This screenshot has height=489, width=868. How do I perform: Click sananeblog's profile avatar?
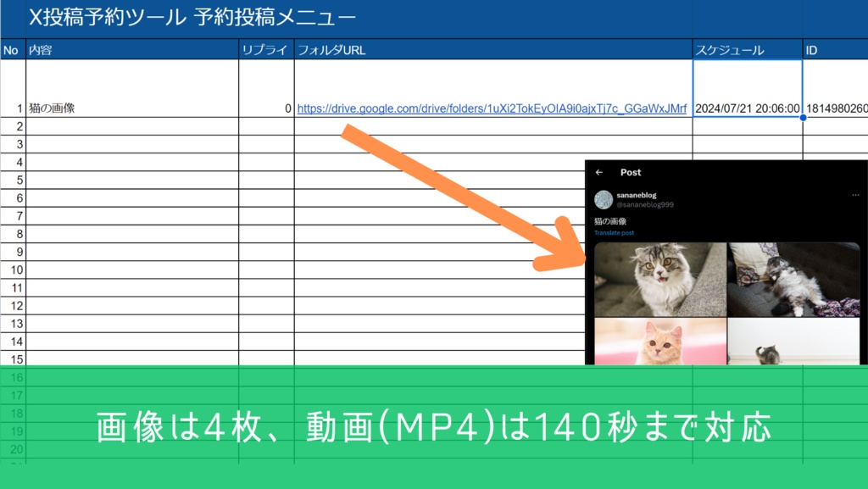604,198
